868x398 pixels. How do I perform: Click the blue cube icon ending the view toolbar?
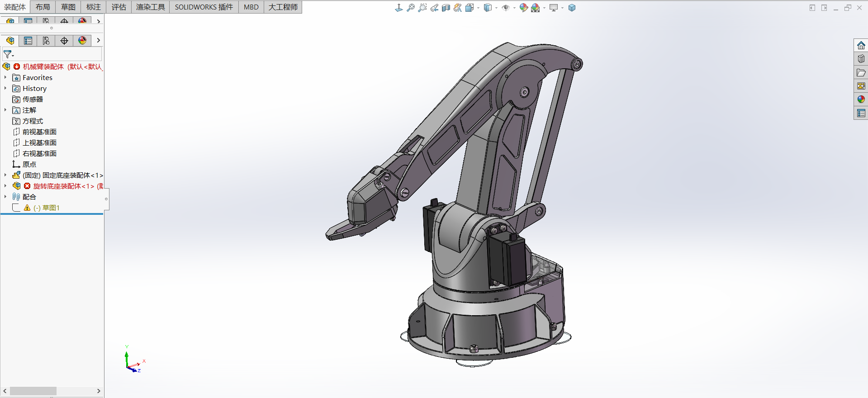coord(572,8)
